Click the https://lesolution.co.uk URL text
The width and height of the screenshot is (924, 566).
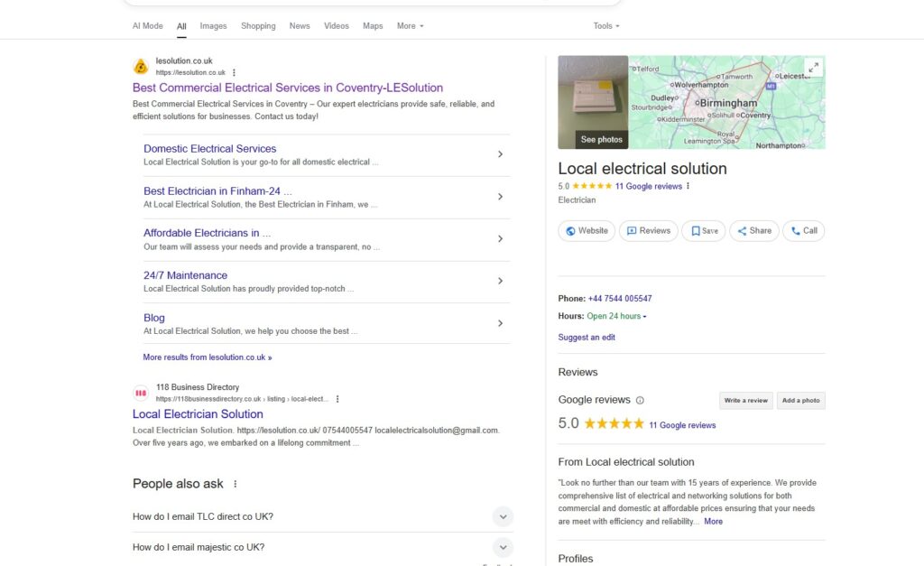190,72
